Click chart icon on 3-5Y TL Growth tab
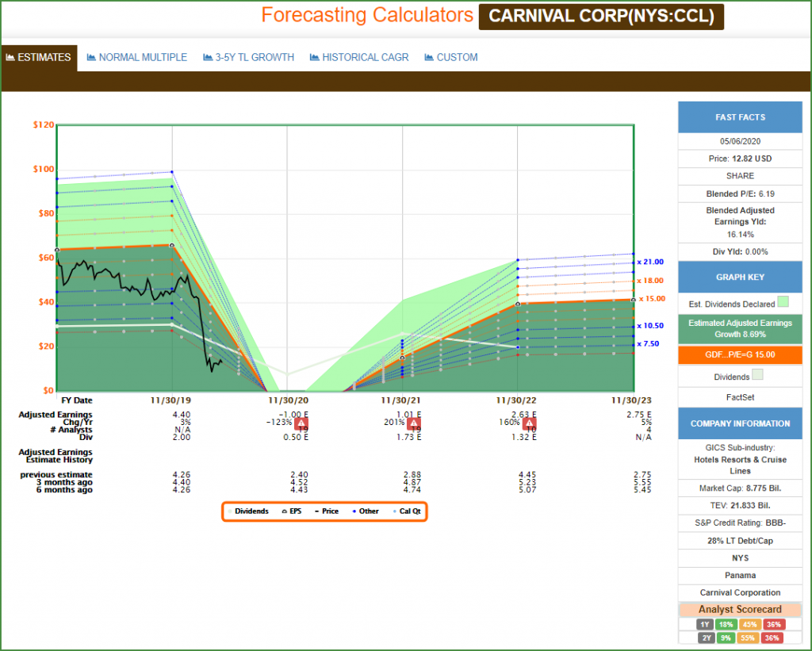This screenshot has width=812, height=651. coord(208,58)
